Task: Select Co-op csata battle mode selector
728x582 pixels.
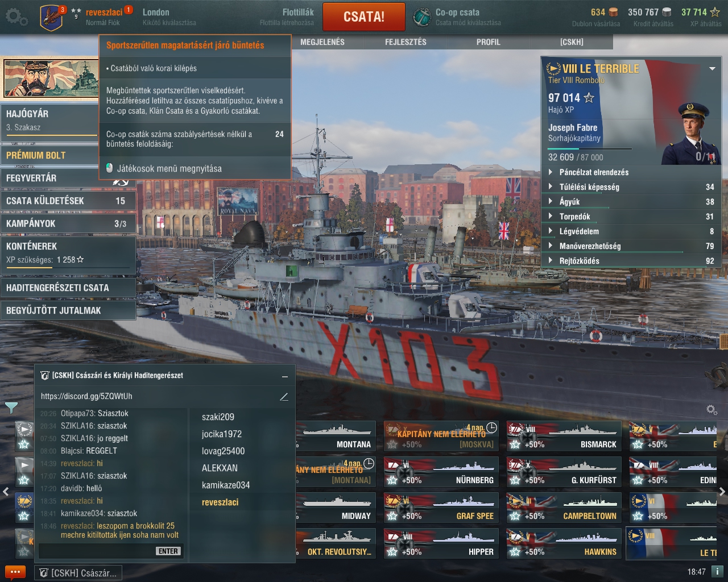Action: pyautogui.click(x=458, y=17)
